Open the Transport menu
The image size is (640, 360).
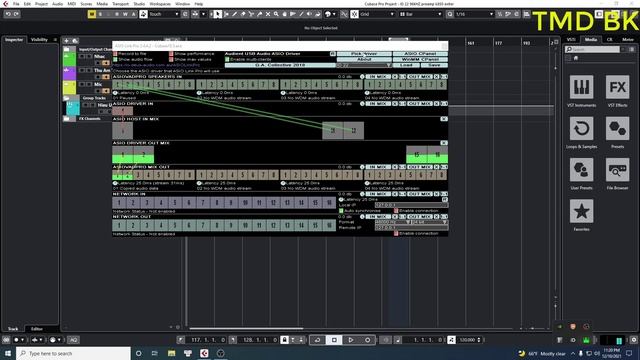[120, 4]
